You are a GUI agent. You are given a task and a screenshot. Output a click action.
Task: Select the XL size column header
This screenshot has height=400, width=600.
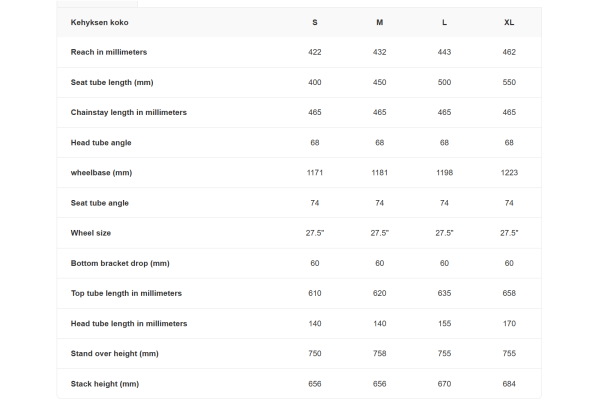[x=509, y=22]
